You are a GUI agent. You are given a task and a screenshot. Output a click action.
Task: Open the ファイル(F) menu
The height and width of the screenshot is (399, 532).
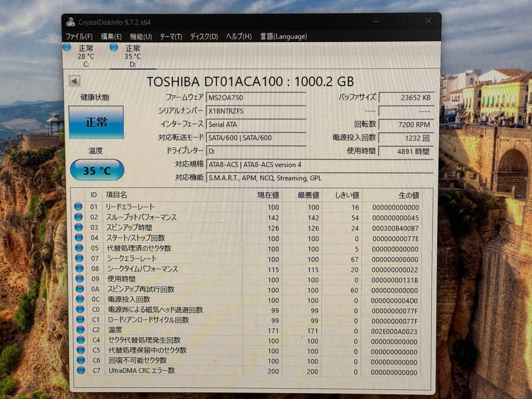[79, 36]
